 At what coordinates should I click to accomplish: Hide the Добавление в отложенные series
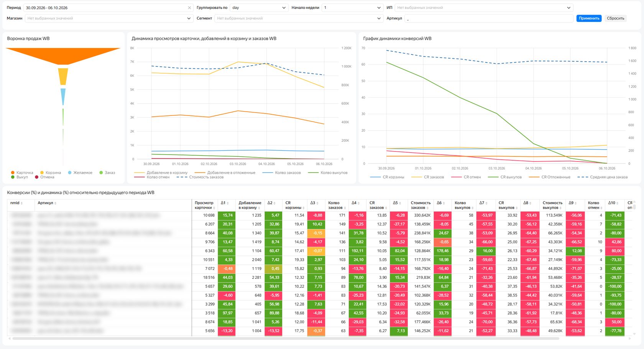[225, 173]
